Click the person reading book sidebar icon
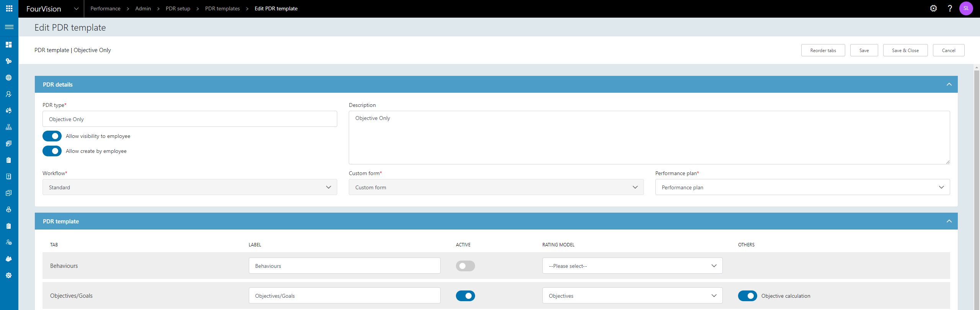Image resolution: width=980 pixels, height=310 pixels. 9,210
